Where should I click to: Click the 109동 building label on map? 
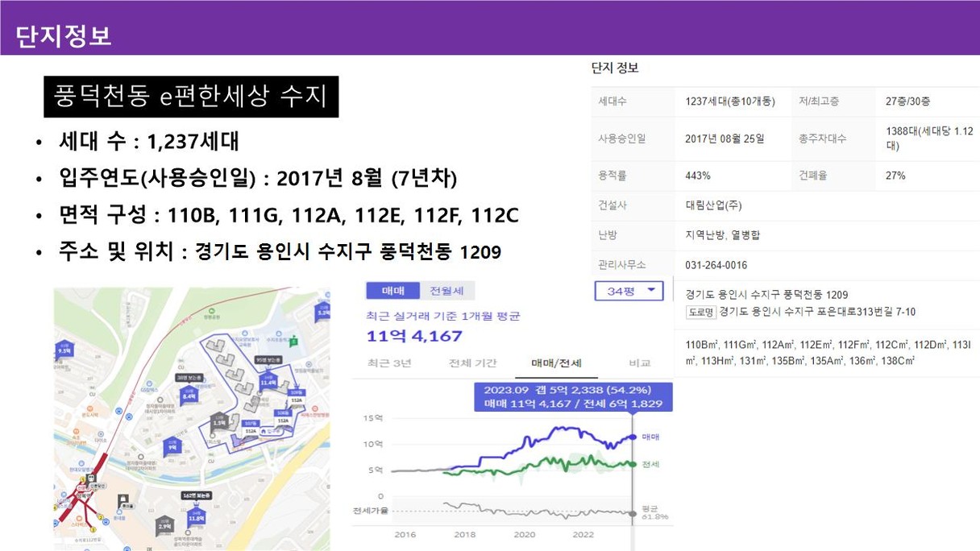click(297, 394)
